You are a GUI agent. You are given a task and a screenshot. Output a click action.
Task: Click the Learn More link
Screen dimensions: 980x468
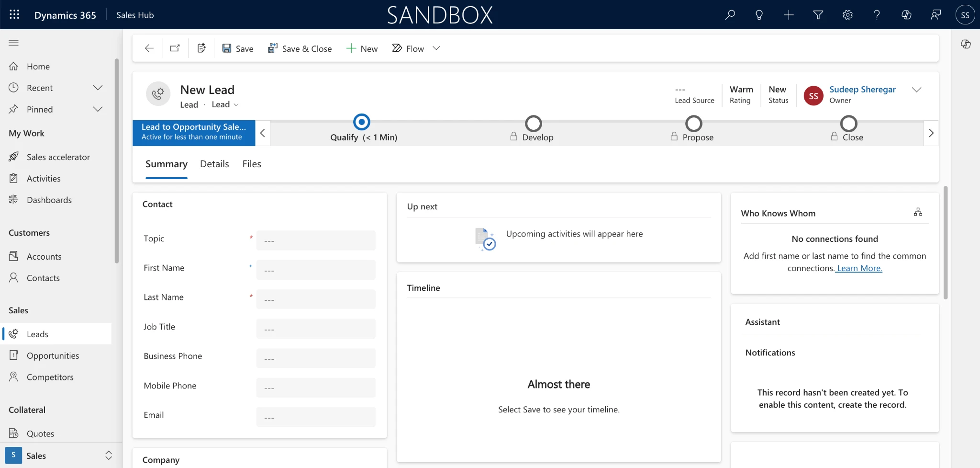[859, 268]
